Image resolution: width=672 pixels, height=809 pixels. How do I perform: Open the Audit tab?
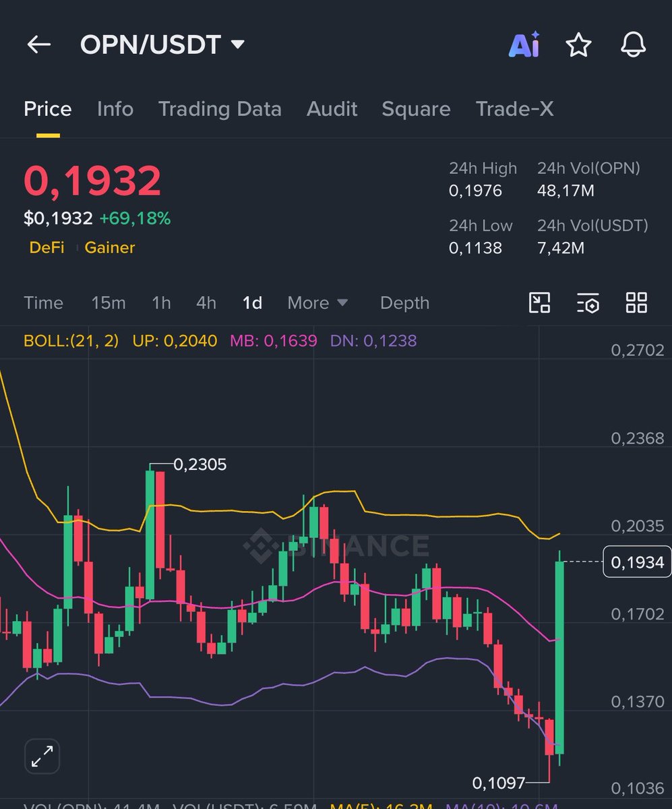(332, 109)
